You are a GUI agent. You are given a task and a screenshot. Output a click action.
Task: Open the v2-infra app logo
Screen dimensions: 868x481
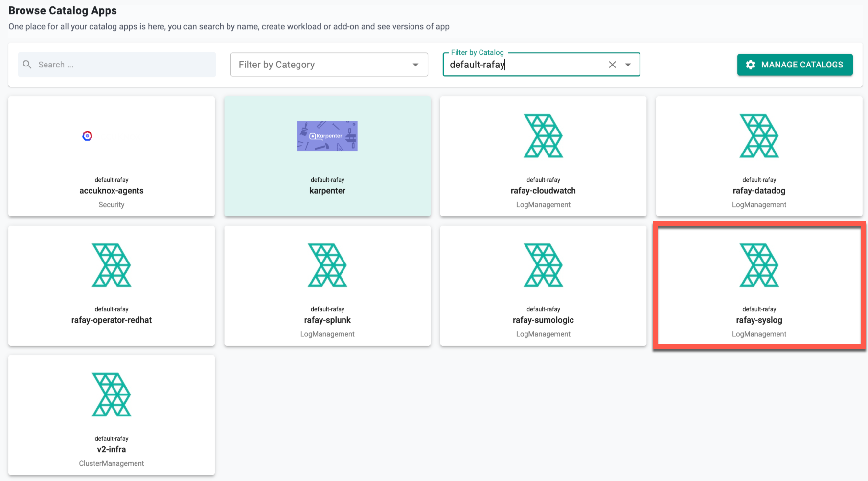[112, 394]
